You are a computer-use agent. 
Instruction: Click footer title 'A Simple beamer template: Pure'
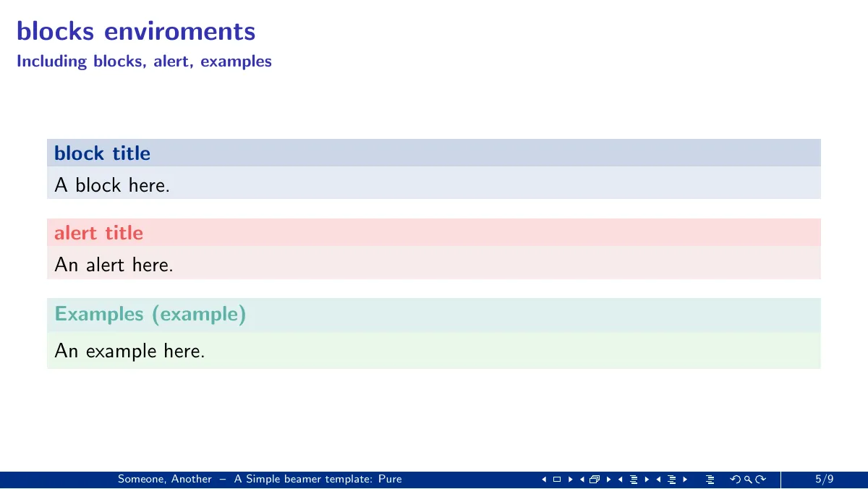point(318,479)
